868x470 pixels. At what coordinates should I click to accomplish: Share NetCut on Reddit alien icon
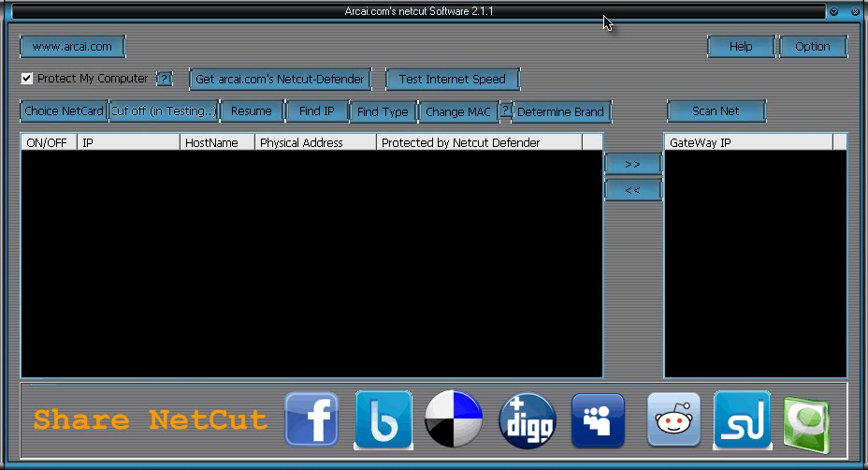pos(673,419)
